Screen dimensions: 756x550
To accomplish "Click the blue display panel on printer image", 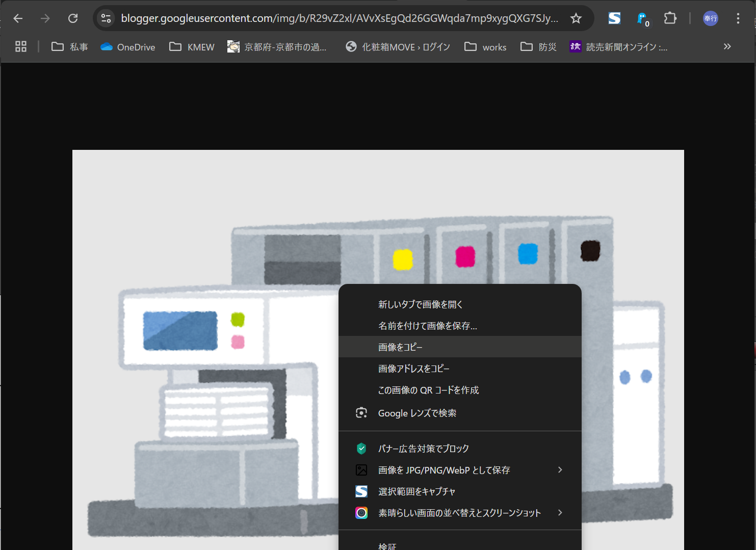I will point(180,331).
